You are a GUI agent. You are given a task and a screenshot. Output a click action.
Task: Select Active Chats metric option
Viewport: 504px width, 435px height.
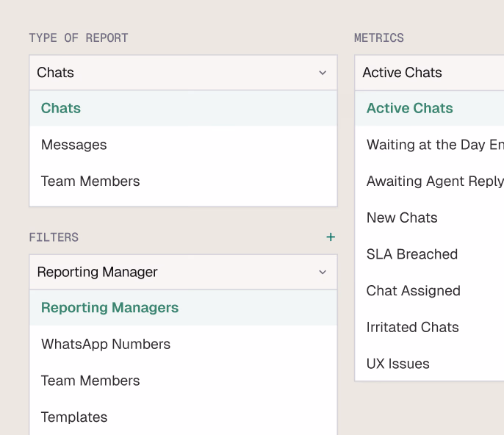coord(410,108)
